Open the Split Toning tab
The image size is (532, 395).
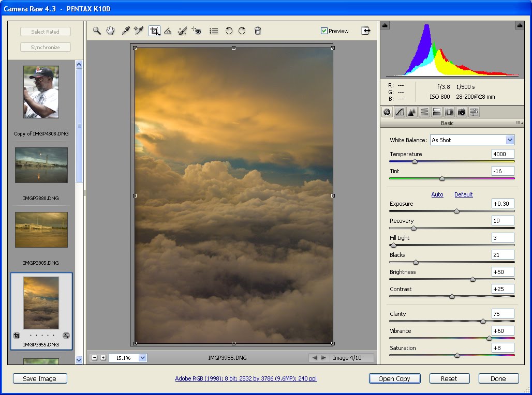(437, 112)
